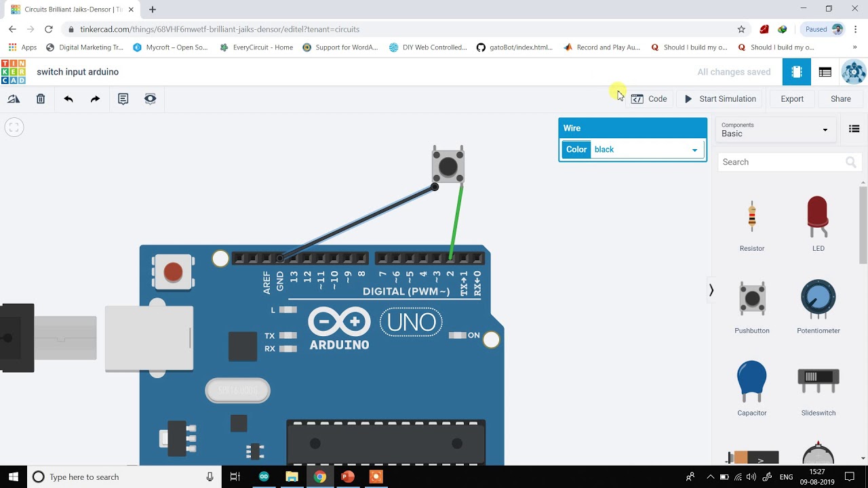Switch to circuit view icon

pyautogui.click(x=797, y=72)
